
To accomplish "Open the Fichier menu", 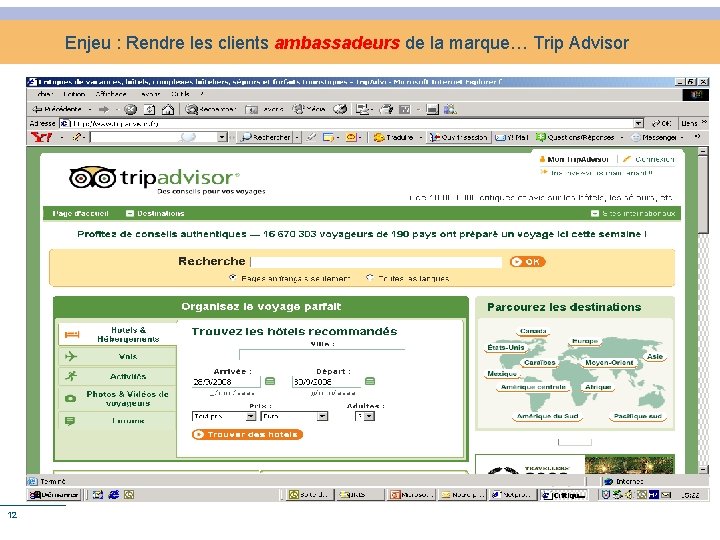I will [x=45, y=94].
